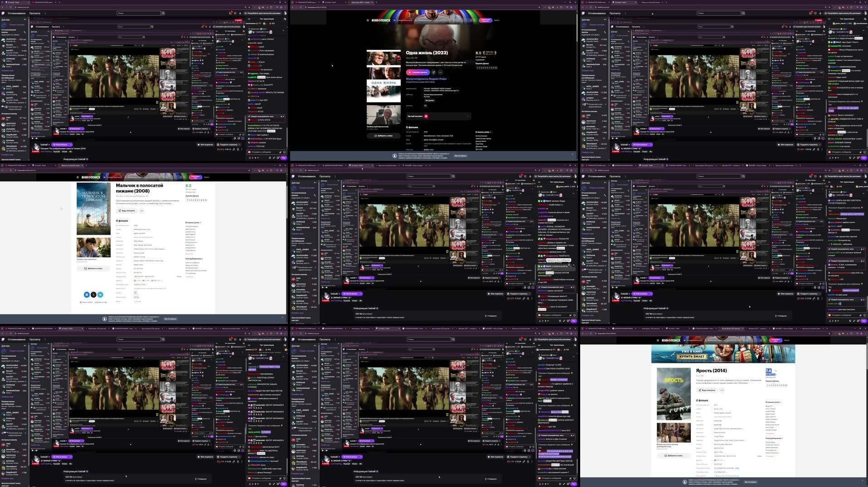Viewport: 868px width, 487px height.
Task: Switch to Twitch tab in Одна жизнь window
Action: click(x=334, y=2)
